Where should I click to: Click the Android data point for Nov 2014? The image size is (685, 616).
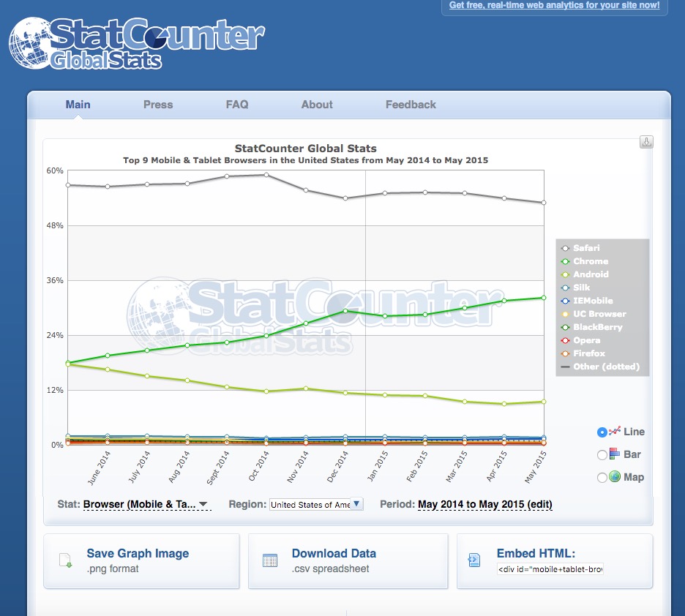pyautogui.click(x=306, y=388)
